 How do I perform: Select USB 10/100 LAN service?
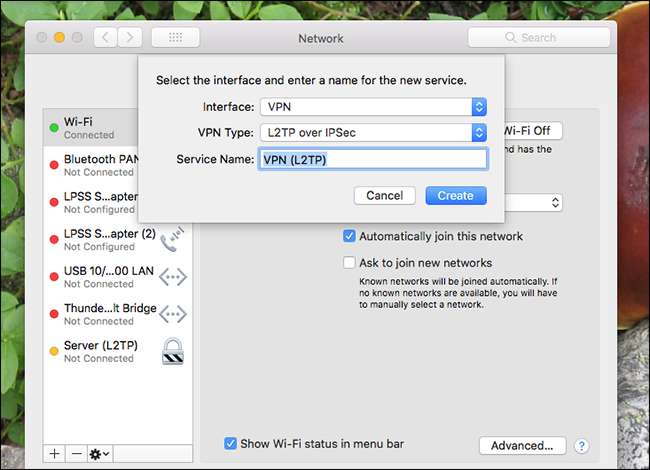[118, 277]
